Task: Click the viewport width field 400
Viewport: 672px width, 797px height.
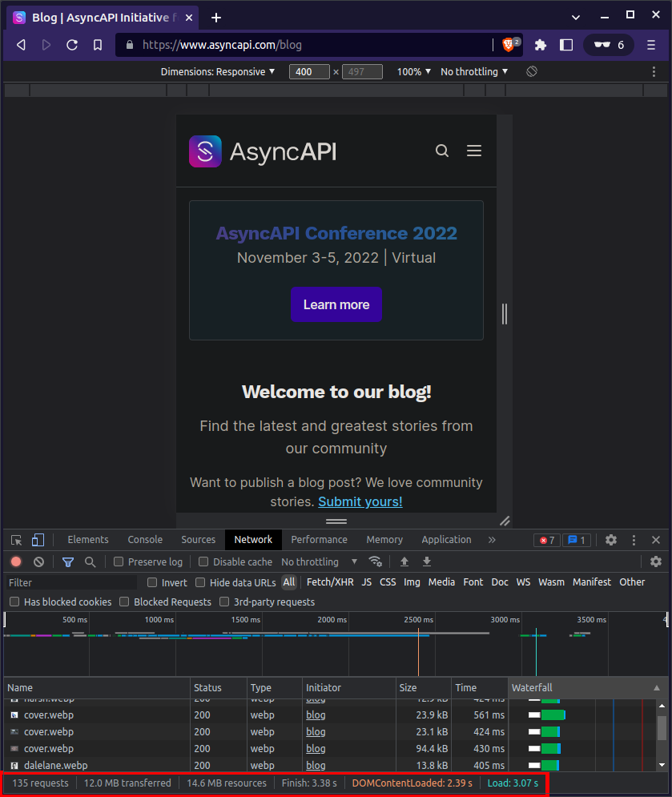Action: tap(309, 71)
